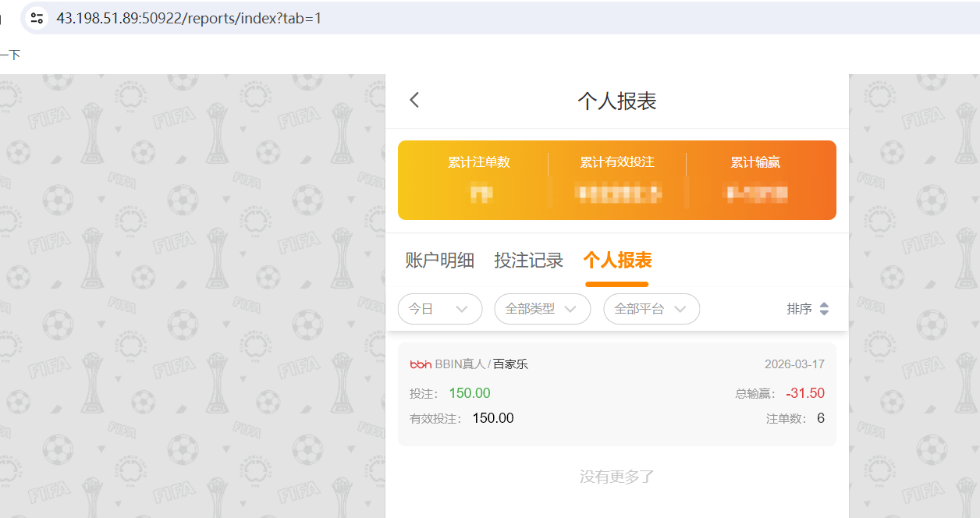Screen dimensions: 980x518
Task: Open the 全部平台 platform dropdown
Action: click(x=652, y=309)
